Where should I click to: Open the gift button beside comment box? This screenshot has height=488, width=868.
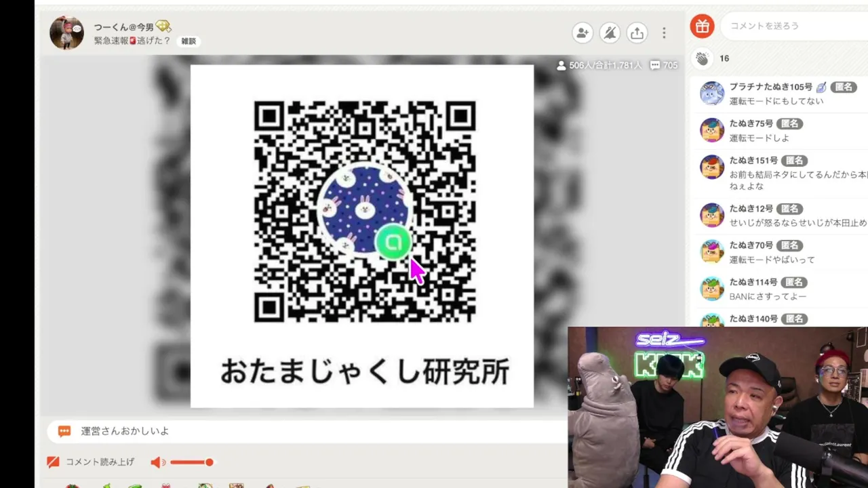click(703, 26)
